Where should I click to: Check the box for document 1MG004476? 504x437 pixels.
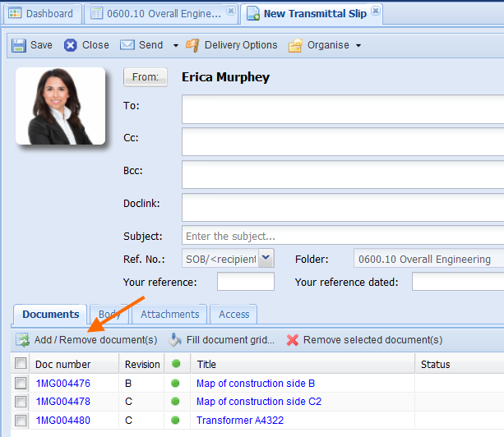21,383
